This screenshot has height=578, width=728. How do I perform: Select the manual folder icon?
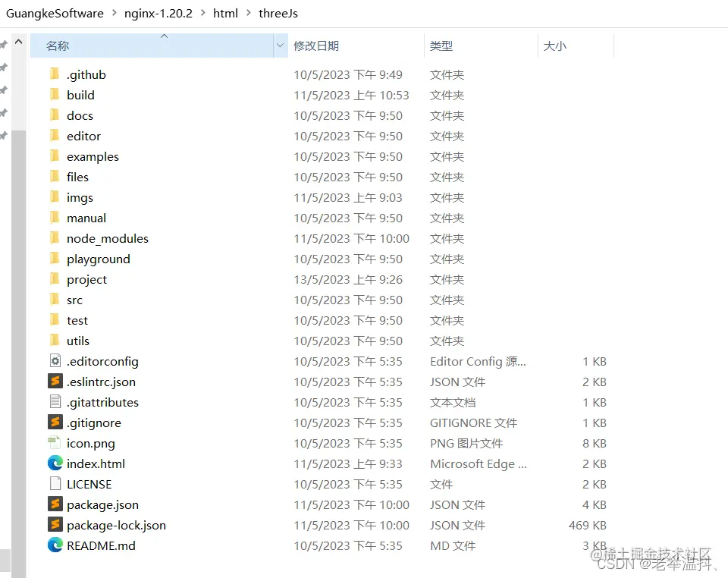(55, 217)
